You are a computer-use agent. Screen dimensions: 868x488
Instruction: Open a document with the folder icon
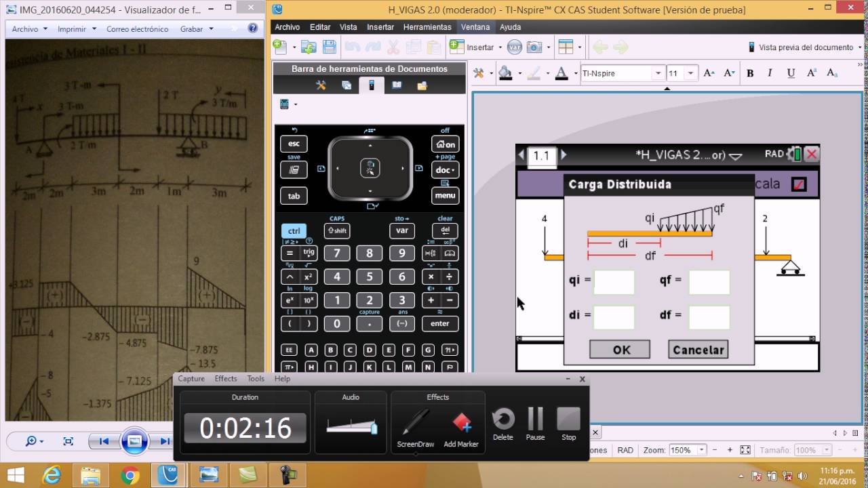[309, 47]
